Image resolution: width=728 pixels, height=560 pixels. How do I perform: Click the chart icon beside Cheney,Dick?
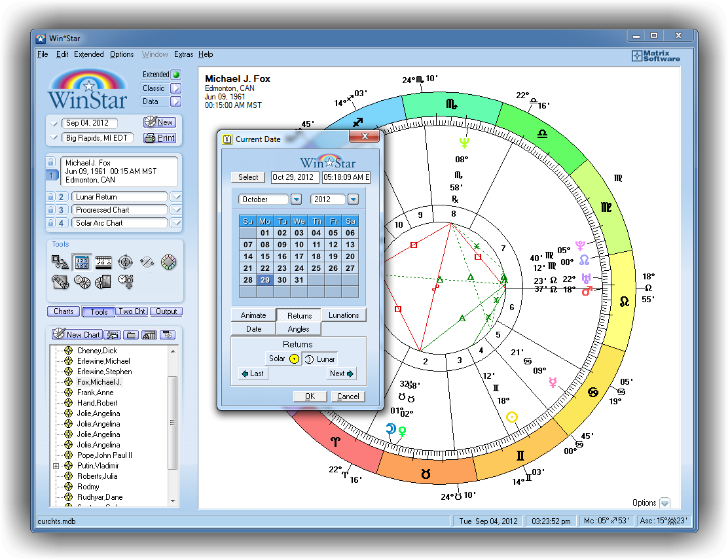point(69,350)
